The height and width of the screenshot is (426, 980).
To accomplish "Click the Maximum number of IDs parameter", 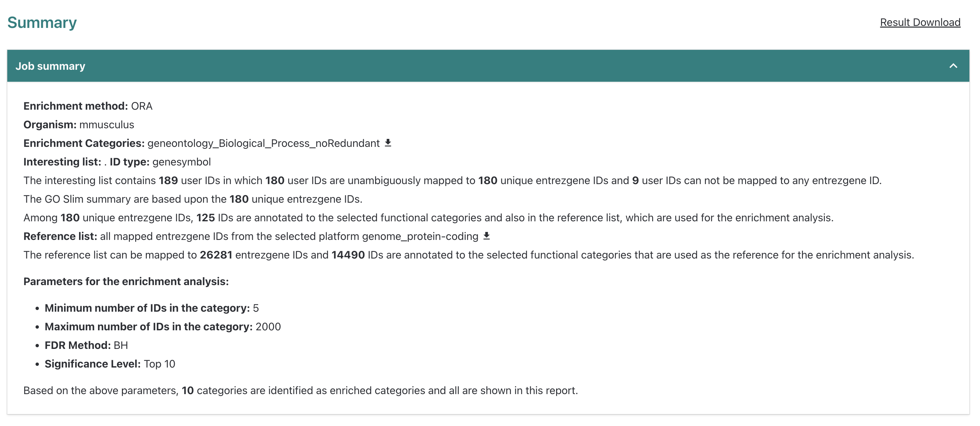I will (162, 327).
